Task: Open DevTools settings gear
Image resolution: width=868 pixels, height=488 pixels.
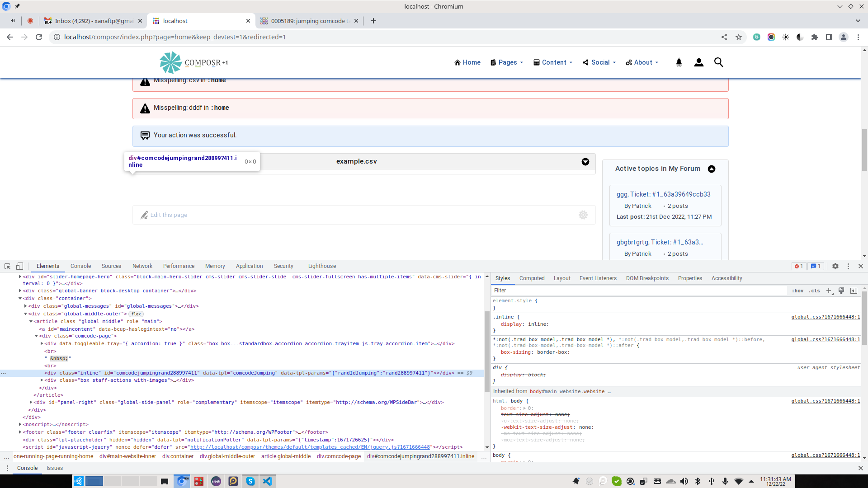Action: [x=835, y=266]
